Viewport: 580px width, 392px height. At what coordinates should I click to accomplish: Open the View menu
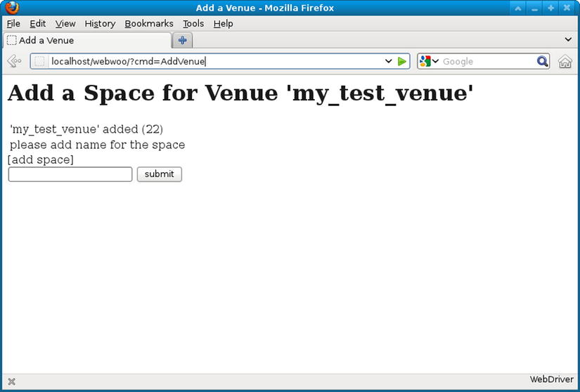tap(65, 24)
